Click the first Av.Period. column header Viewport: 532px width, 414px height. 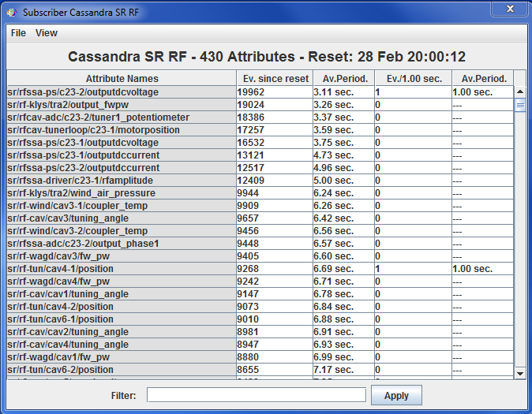point(344,79)
